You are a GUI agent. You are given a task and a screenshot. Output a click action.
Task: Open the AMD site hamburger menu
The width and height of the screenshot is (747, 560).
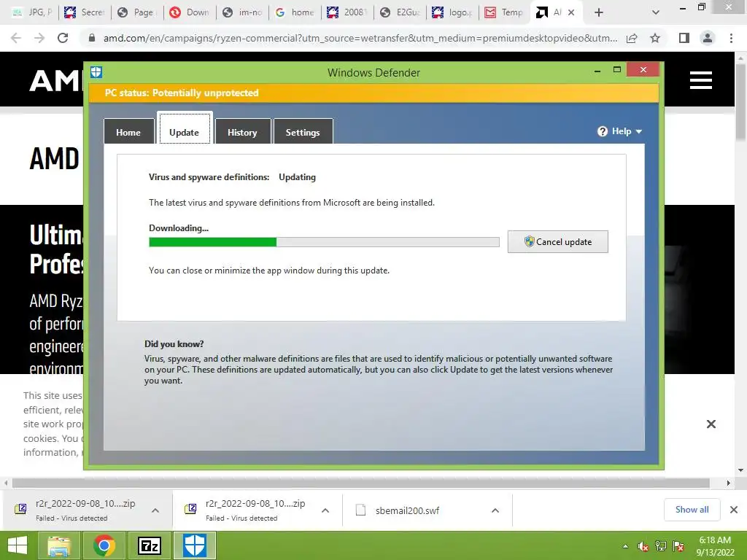[x=701, y=80]
